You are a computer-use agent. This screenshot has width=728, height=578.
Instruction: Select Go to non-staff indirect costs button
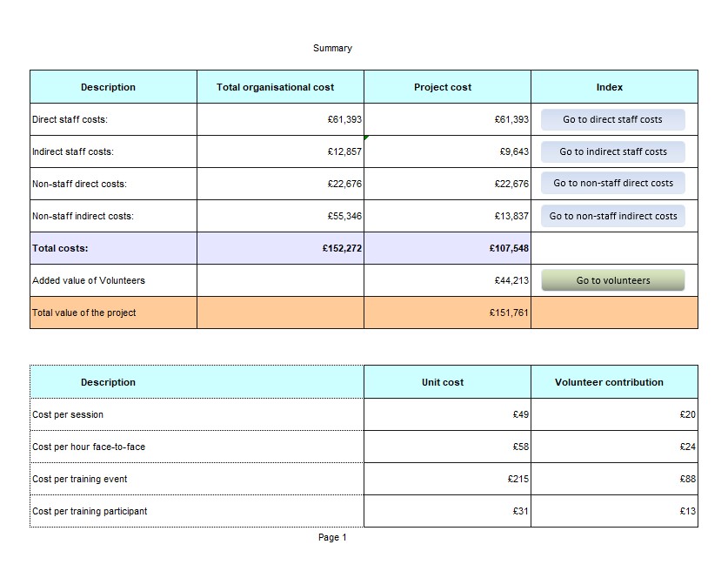(613, 216)
